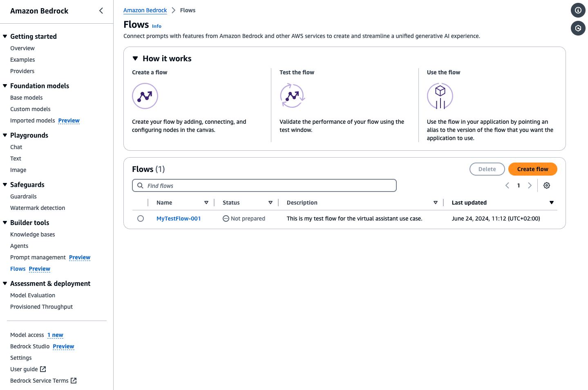Go to Custom models
588x390 pixels.
(x=30, y=109)
